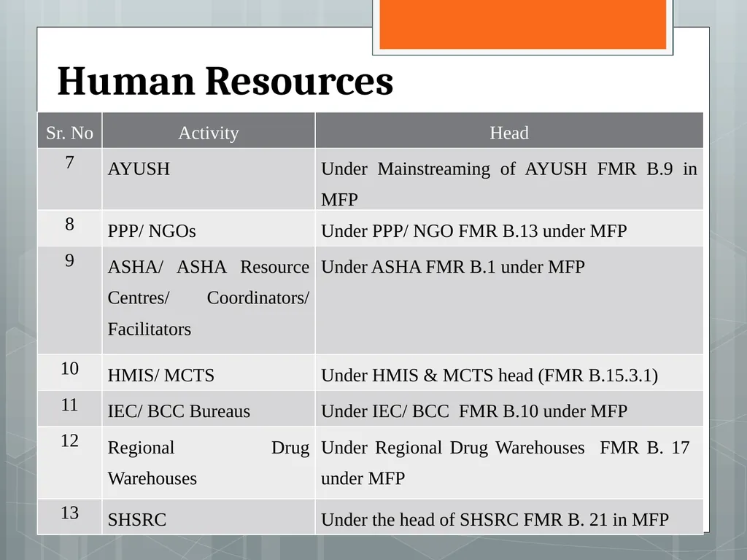
Task: Click serial number 13 cell
Action: click(x=69, y=517)
